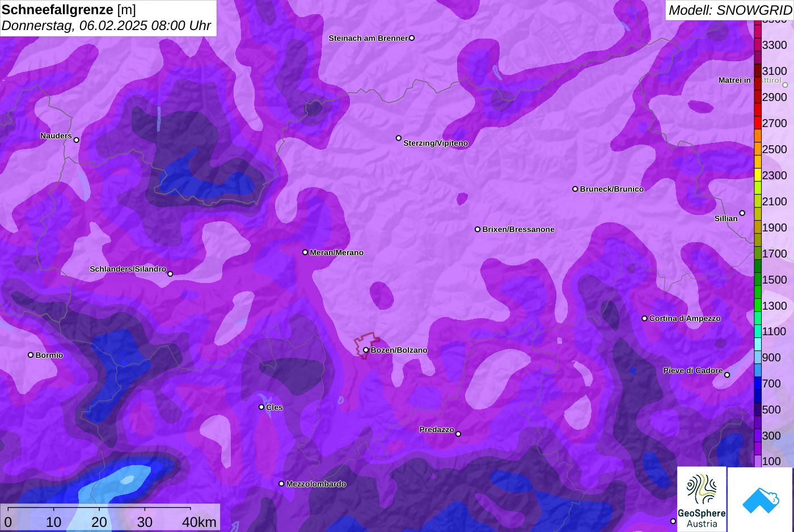794x532 pixels.
Task: Click the Pieve di Cadore label text
Action: pyautogui.click(x=693, y=370)
